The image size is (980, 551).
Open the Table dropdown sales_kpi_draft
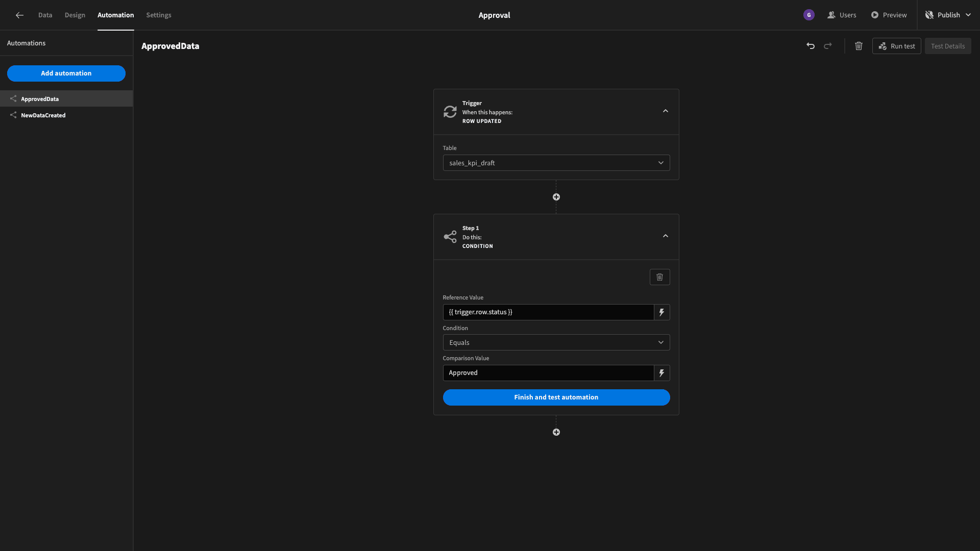click(x=556, y=163)
